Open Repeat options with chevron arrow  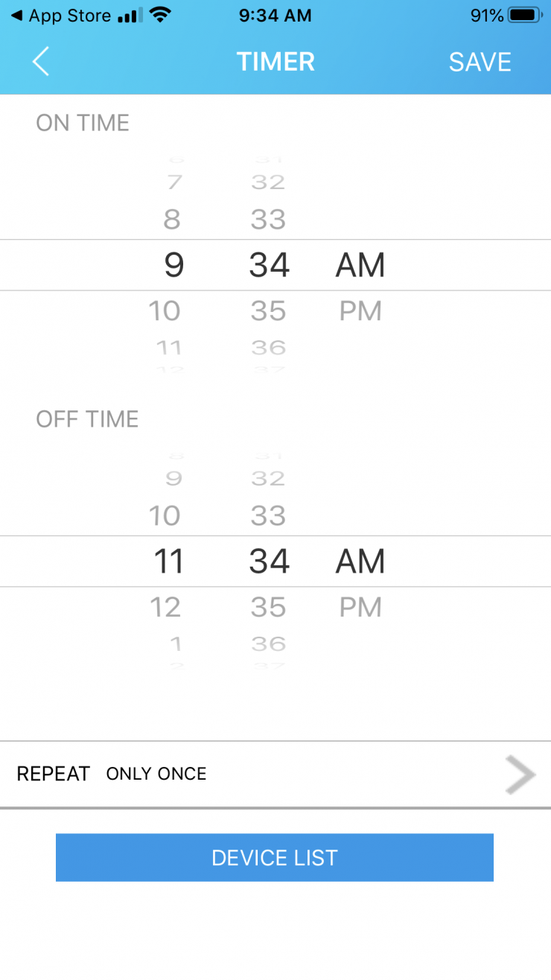(x=520, y=774)
